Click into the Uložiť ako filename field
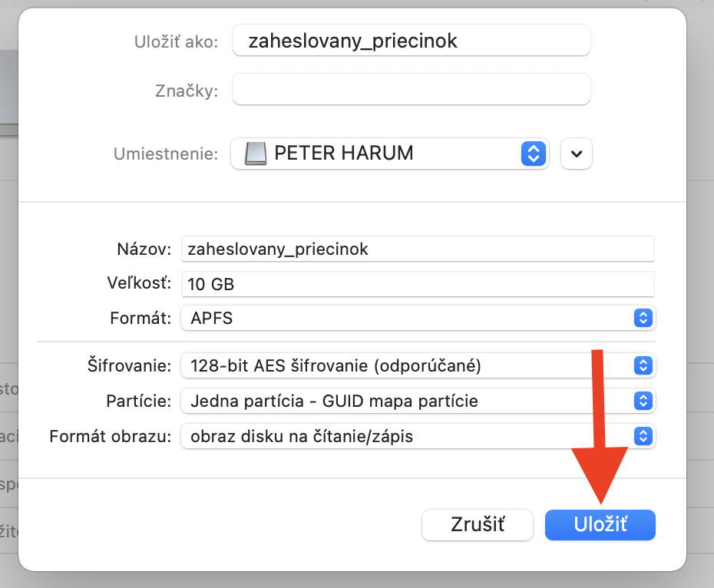The height and width of the screenshot is (588, 714). tap(412, 41)
